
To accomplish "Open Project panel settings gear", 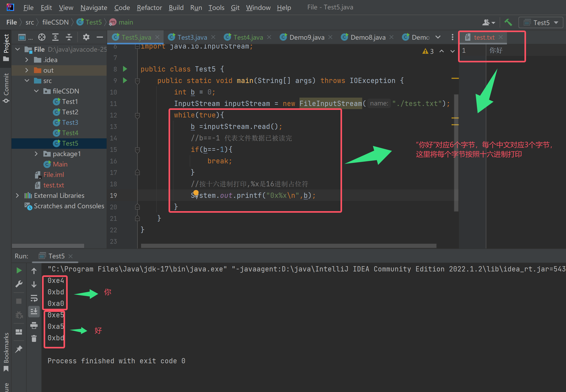I will 86,37.
